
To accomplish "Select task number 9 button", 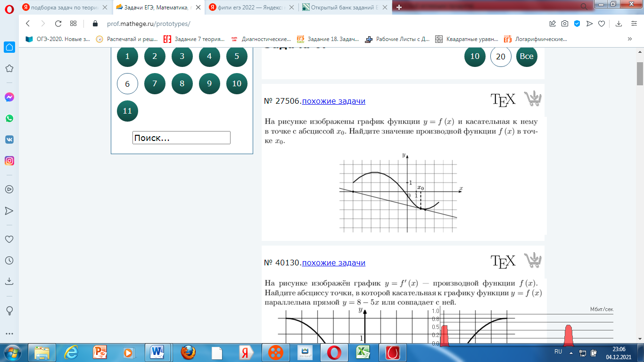I will (x=209, y=84).
